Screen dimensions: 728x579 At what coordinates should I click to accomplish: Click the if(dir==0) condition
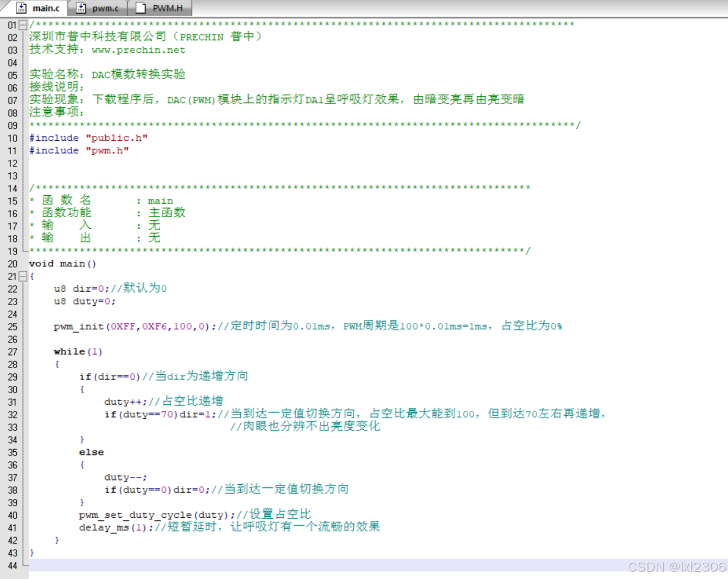pos(110,377)
